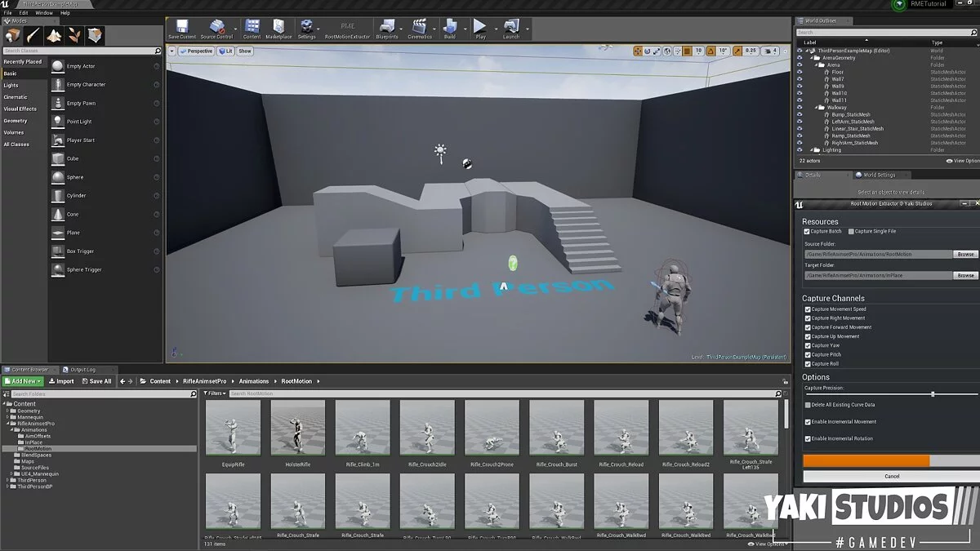The image size is (980, 551).
Task: Toggle the Delete All Existing Curve Data checkbox
Action: [x=808, y=405]
